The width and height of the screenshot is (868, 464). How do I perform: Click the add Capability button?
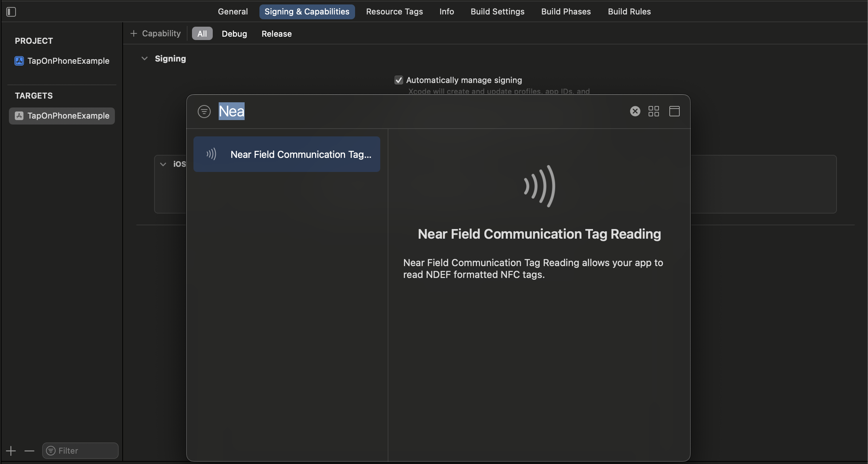coord(156,33)
